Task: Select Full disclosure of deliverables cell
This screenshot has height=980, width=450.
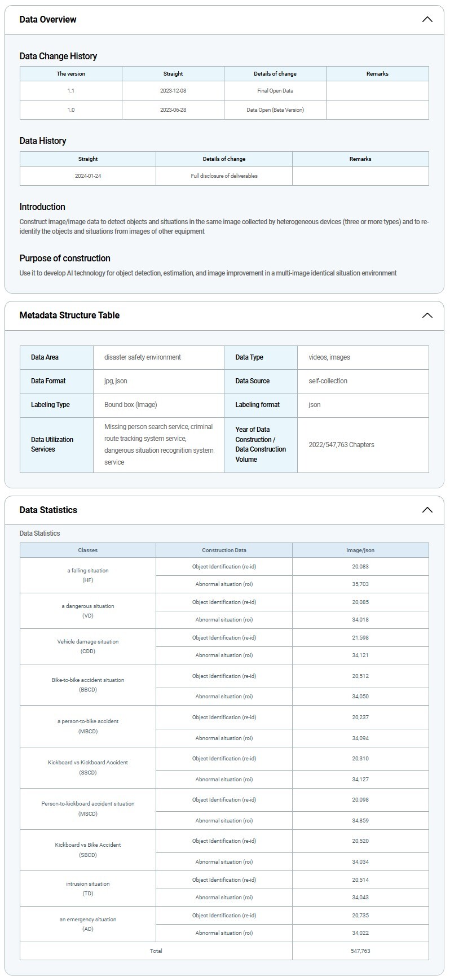Action: tap(224, 176)
